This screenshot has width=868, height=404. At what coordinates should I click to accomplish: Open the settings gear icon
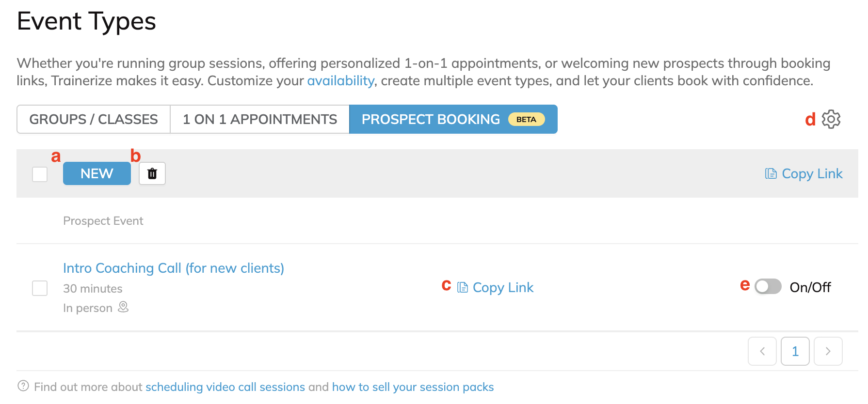coord(831,119)
